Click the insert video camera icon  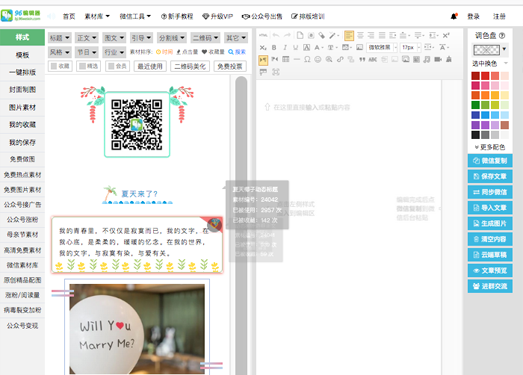click(x=438, y=59)
